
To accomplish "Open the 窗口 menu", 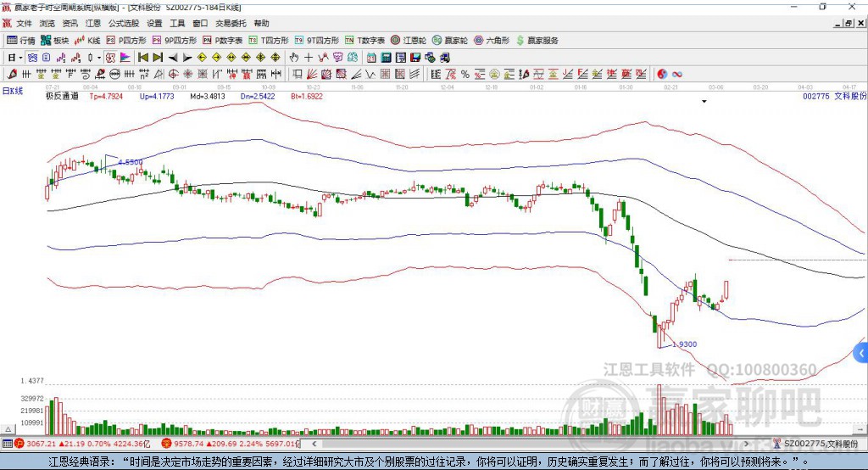I will click(x=200, y=23).
